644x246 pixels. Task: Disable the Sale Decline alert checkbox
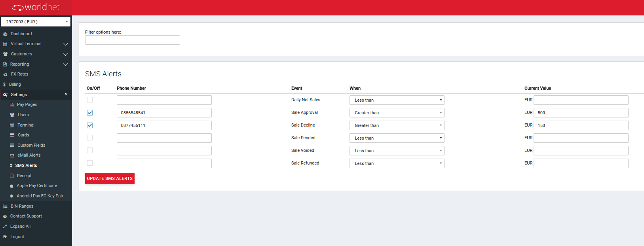[90, 125]
